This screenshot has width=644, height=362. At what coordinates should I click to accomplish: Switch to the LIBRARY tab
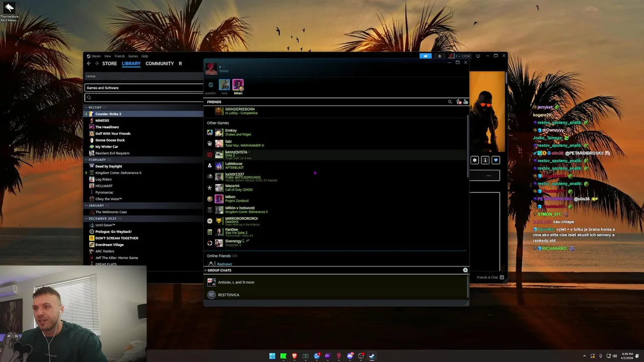[131, 63]
